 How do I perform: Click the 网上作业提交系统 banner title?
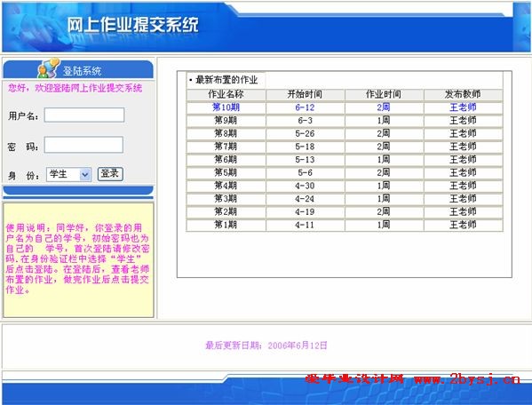(132, 25)
